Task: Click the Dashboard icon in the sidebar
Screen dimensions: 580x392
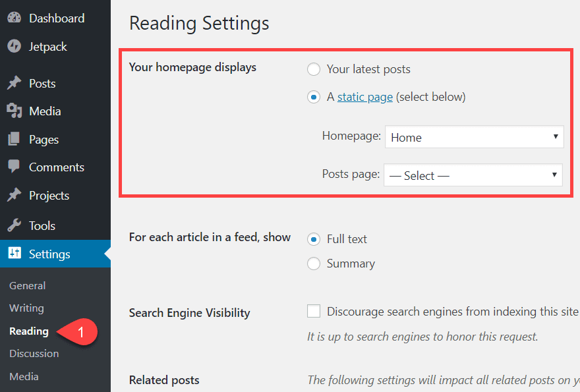Action: (14, 18)
